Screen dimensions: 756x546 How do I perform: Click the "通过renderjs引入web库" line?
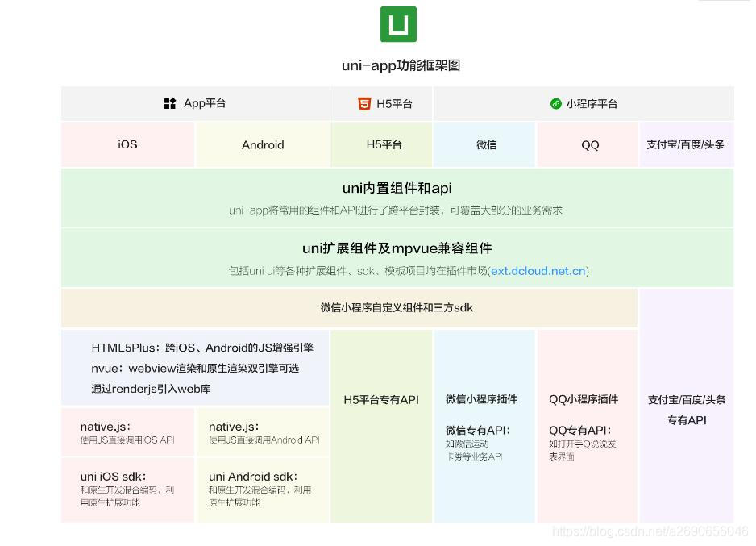(151, 389)
